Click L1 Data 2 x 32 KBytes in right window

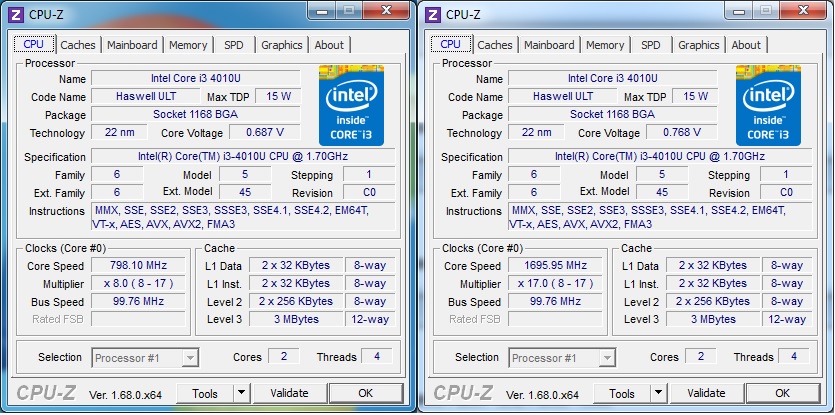[x=713, y=265]
